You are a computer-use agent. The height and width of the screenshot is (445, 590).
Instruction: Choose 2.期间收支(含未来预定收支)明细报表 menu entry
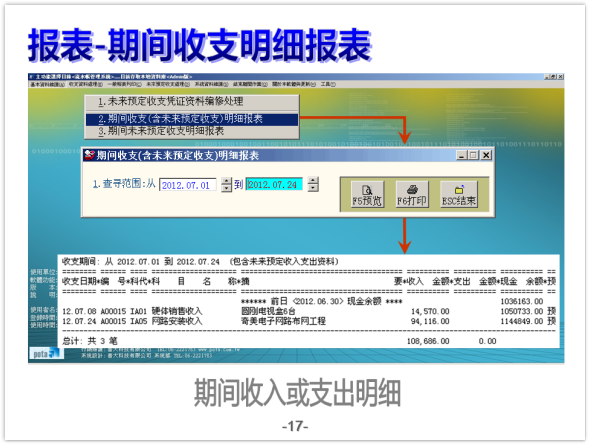(x=192, y=119)
